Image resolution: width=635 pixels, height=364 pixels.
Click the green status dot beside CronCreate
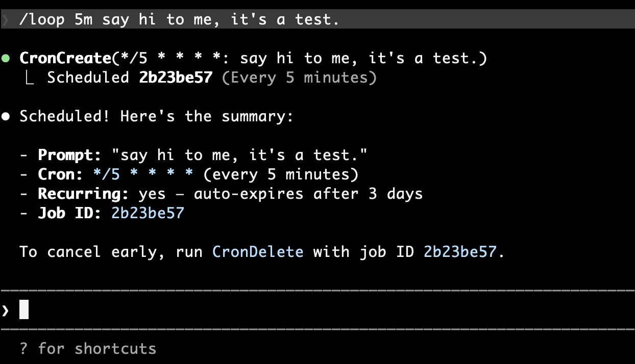point(6,58)
